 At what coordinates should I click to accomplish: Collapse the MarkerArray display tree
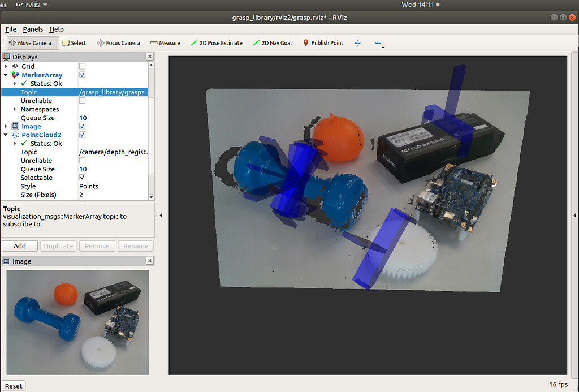coord(5,75)
